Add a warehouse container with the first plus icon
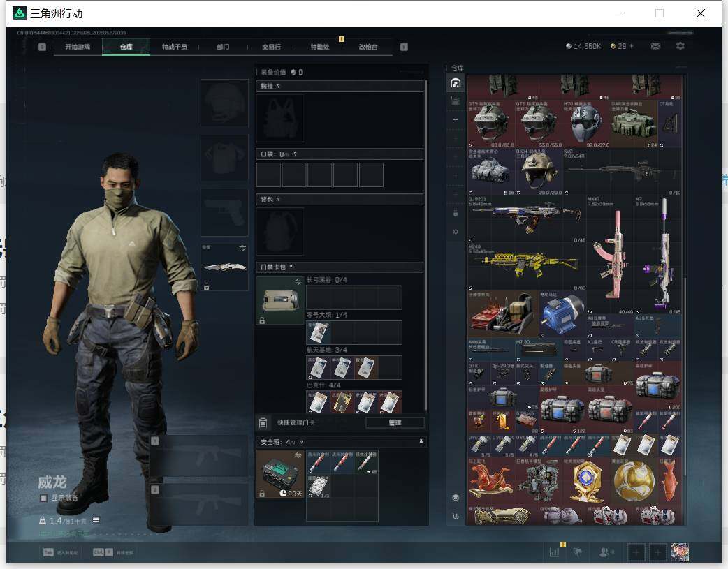This screenshot has width=728, height=569. click(456, 120)
